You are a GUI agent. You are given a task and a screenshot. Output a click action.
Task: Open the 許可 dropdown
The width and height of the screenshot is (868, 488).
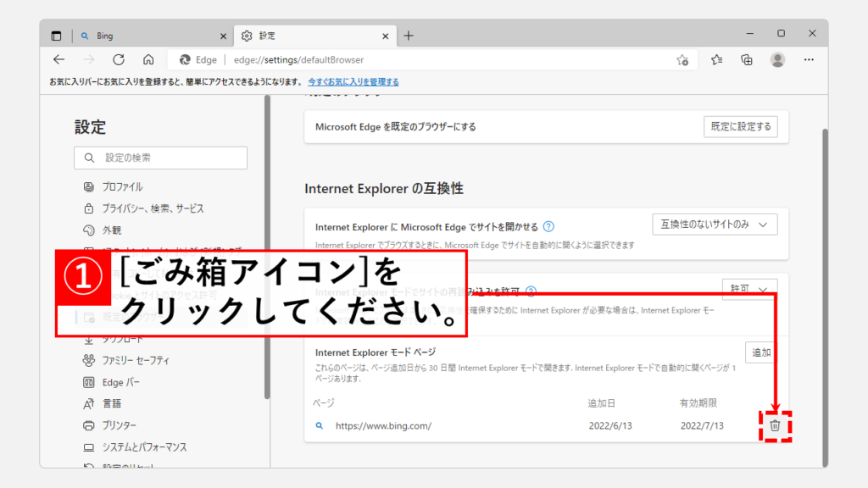point(749,289)
